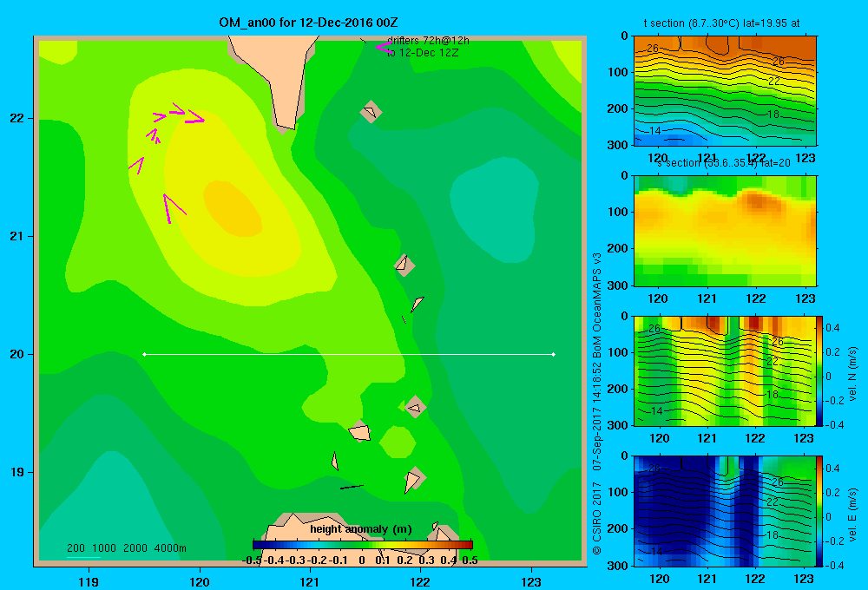This screenshot has width=868, height=590.
Task: Click the left endpoint of the white section line
Action: (x=144, y=354)
